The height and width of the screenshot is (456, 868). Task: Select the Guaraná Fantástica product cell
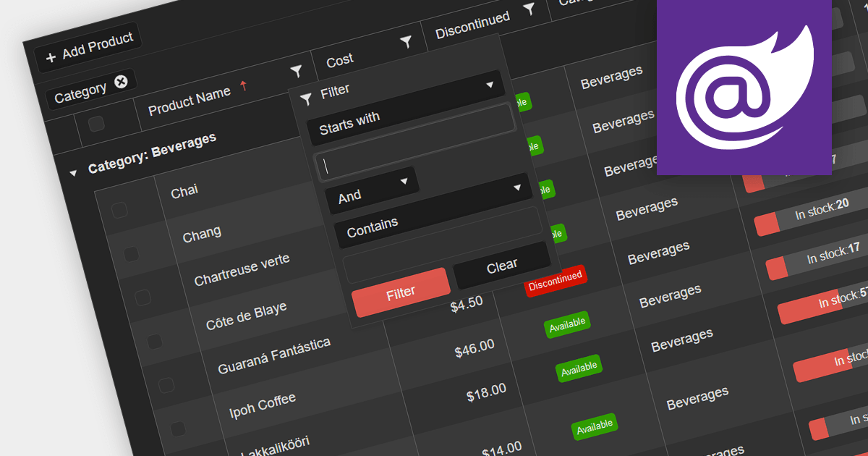(x=274, y=356)
